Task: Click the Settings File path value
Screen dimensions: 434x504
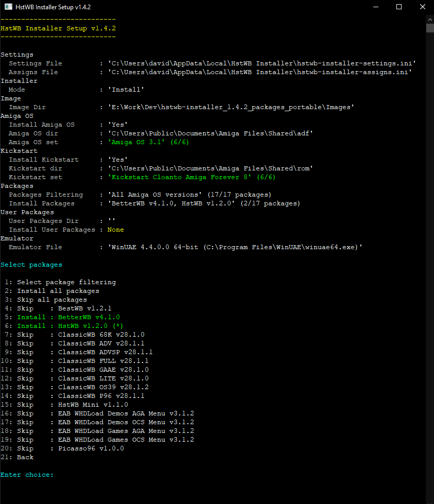Action: pyautogui.click(x=262, y=63)
